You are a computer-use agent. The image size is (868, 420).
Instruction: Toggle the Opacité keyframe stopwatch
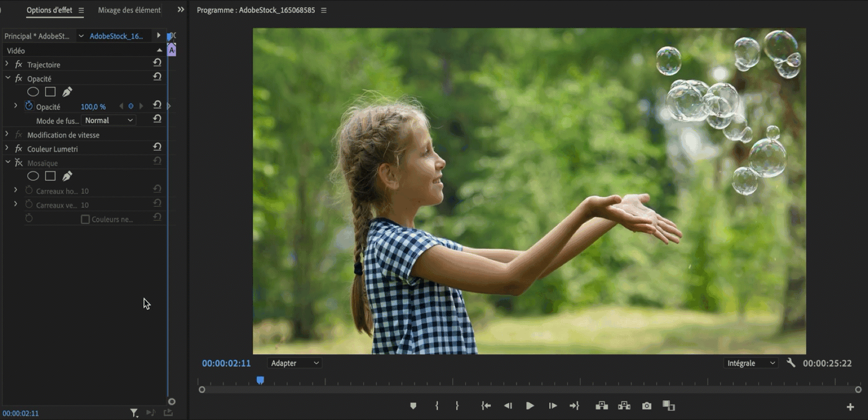tap(29, 106)
